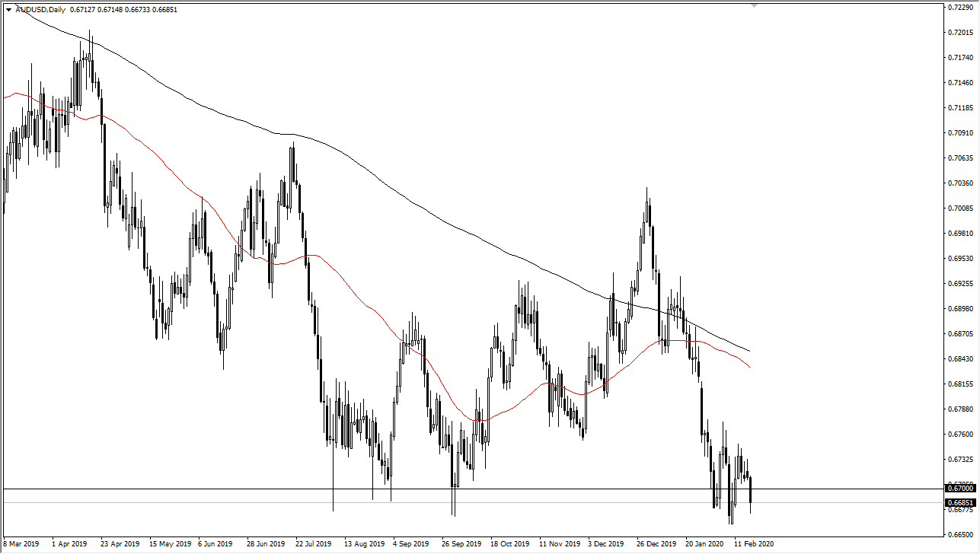Click the opening price 0.67127 quote text

tap(81, 9)
